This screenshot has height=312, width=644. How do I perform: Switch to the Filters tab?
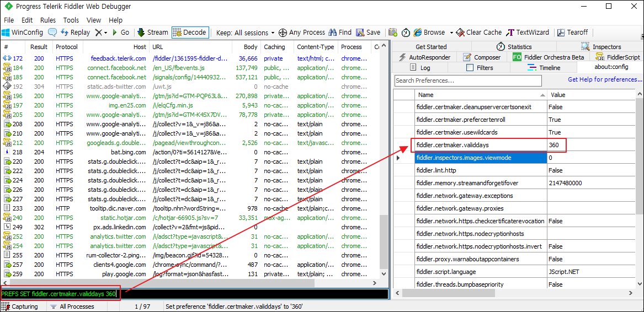coord(480,68)
